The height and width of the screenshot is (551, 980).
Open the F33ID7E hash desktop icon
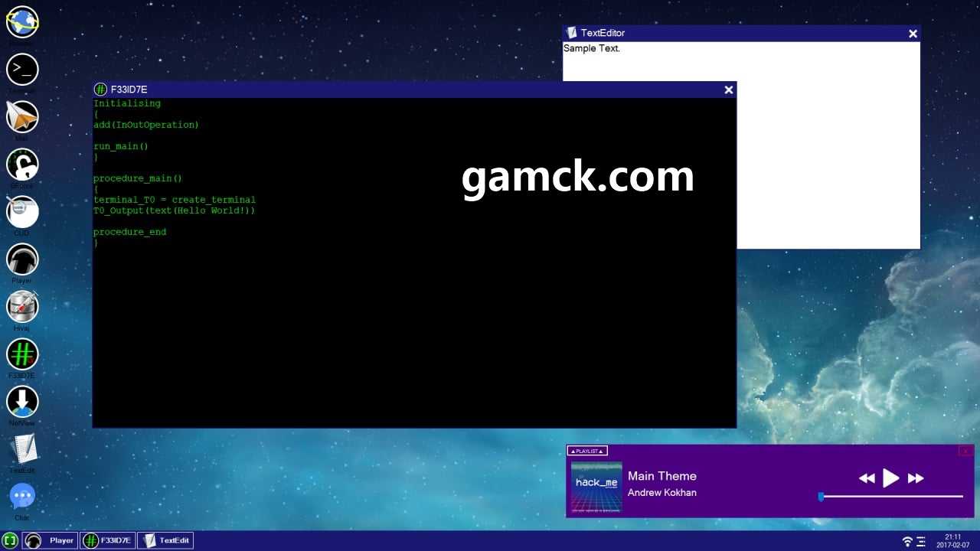click(22, 354)
